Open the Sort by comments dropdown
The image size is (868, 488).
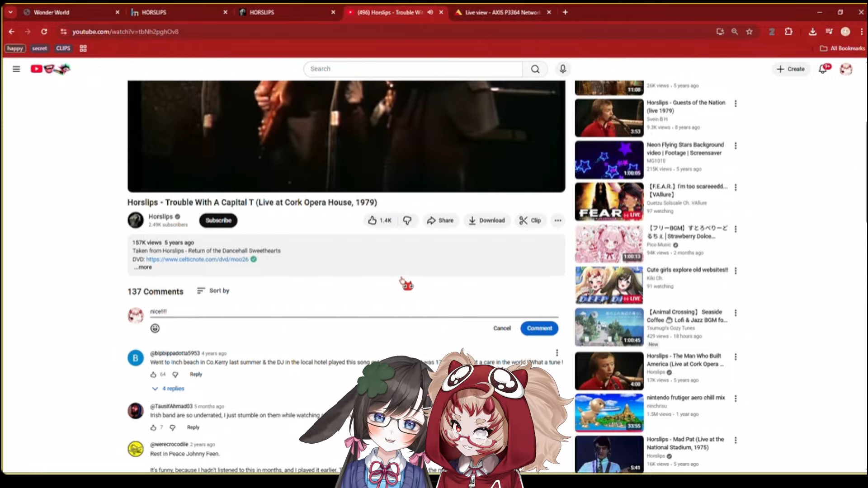(x=213, y=291)
